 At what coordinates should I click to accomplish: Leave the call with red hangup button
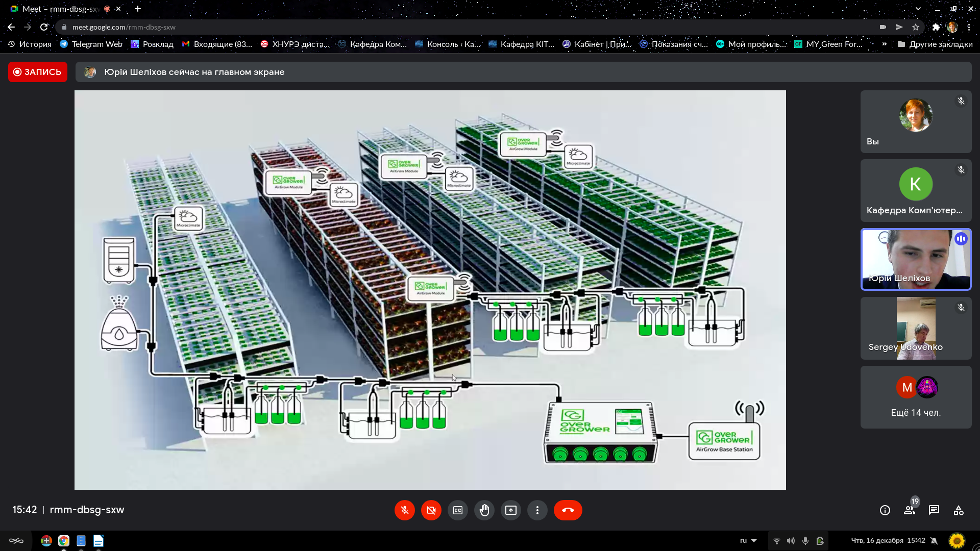(x=568, y=510)
